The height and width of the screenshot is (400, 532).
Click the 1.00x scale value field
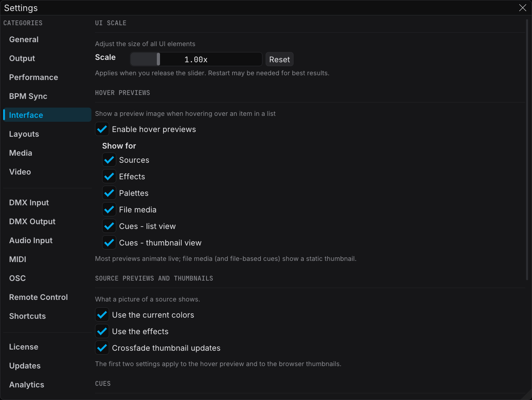tap(196, 59)
